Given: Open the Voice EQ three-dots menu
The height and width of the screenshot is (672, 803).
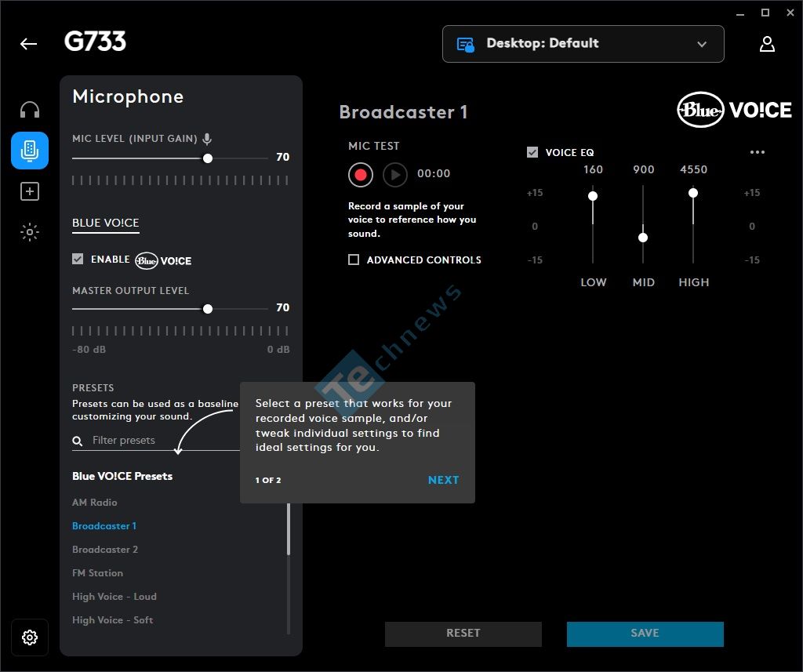Looking at the screenshot, I should click(757, 152).
